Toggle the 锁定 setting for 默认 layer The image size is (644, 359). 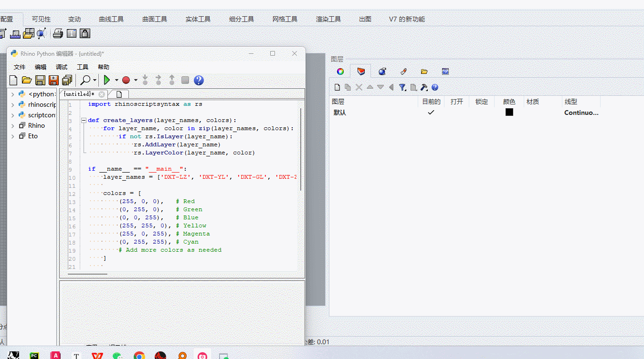(x=481, y=112)
